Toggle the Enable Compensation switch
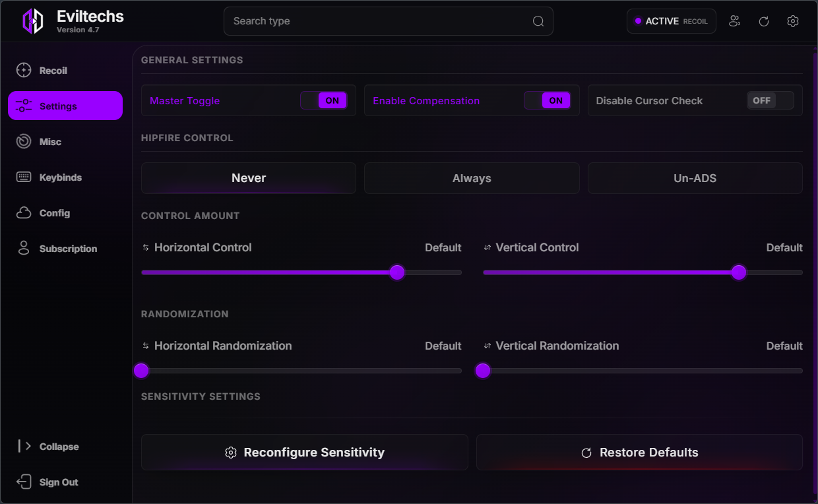The width and height of the screenshot is (818, 504). (548, 100)
